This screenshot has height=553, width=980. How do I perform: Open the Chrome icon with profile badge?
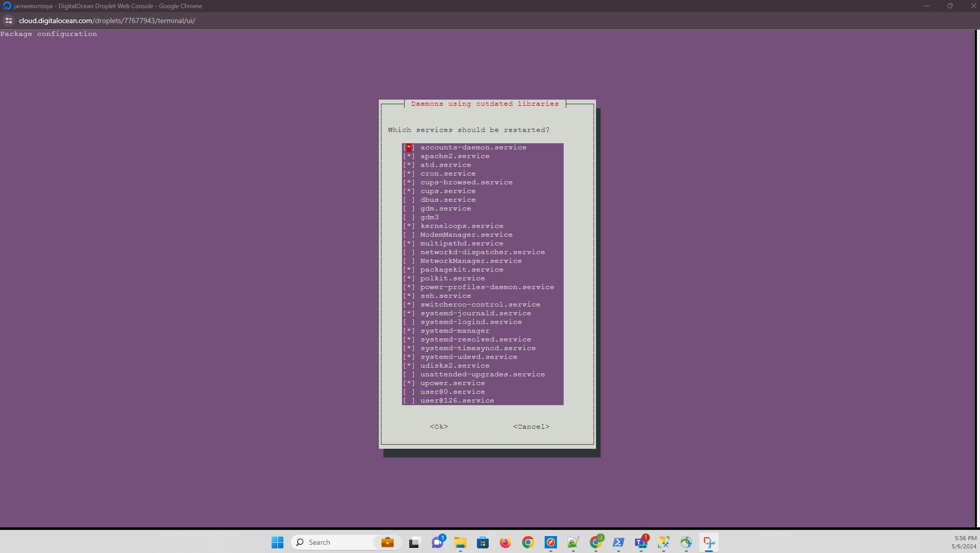pyautogui.click(x=596, y=542)
